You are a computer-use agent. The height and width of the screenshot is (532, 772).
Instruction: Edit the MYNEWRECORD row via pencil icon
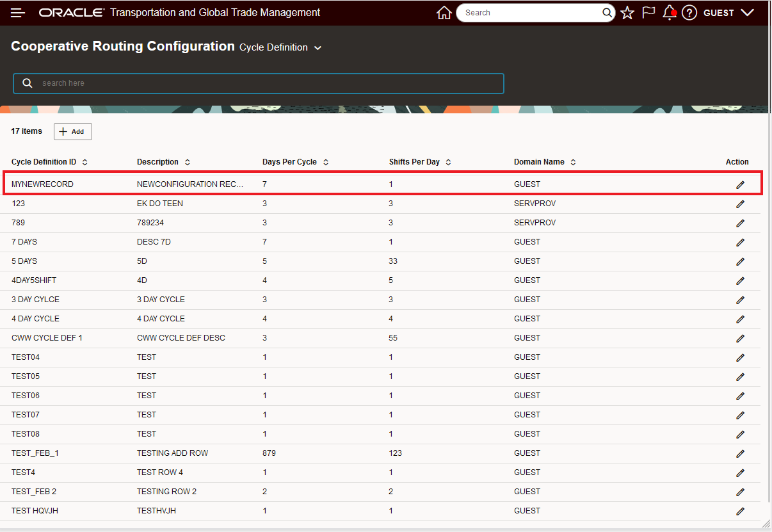(x=741, y=184)
